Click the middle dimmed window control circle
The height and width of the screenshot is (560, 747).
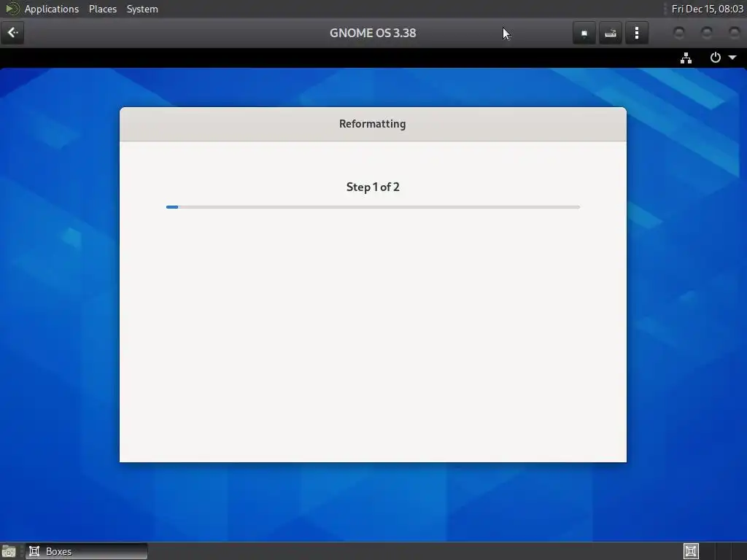click(x=706, y=33)
